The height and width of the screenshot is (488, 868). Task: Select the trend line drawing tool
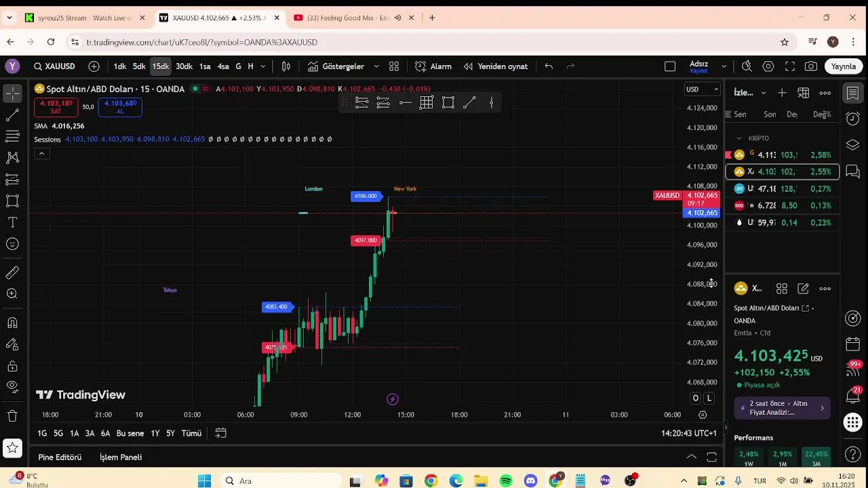pos(12,115)
